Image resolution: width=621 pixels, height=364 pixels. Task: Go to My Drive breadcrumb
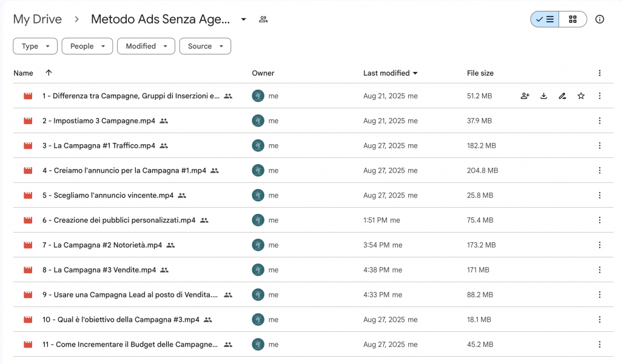pyautogui.click(x=38, y=19)
